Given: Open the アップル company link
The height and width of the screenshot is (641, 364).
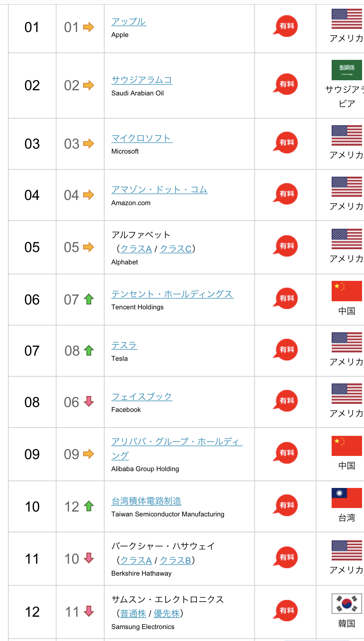Looking at the screenshot, I should click(x=128, y=22).
